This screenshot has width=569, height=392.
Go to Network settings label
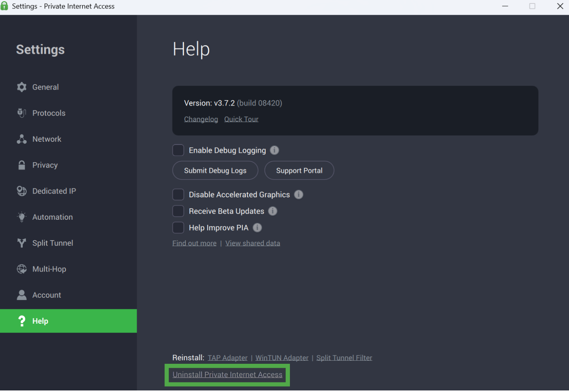point(47,139)
